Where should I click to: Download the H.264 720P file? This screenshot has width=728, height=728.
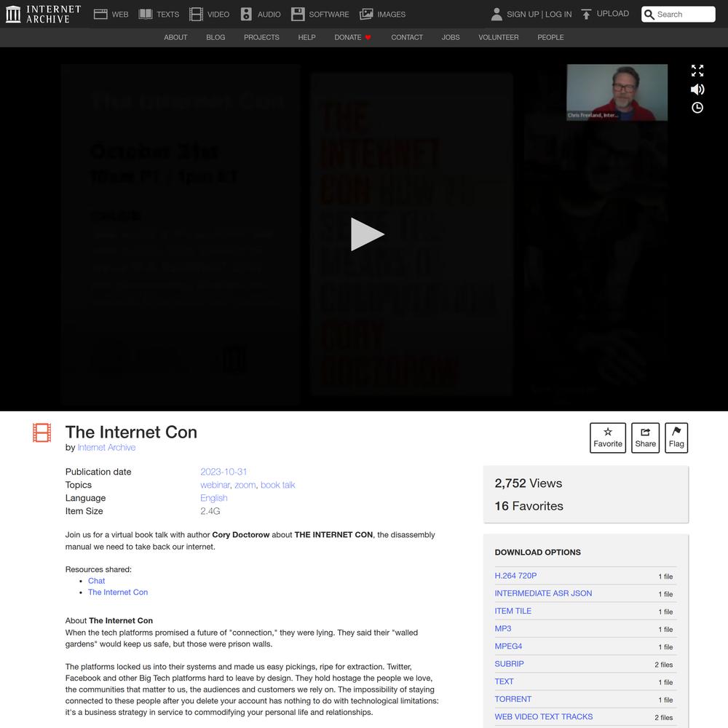point(515,576)
